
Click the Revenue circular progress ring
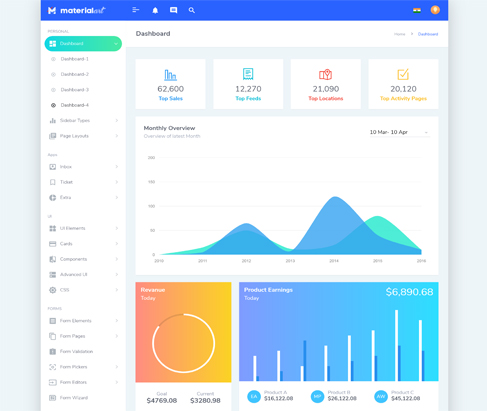183,343
